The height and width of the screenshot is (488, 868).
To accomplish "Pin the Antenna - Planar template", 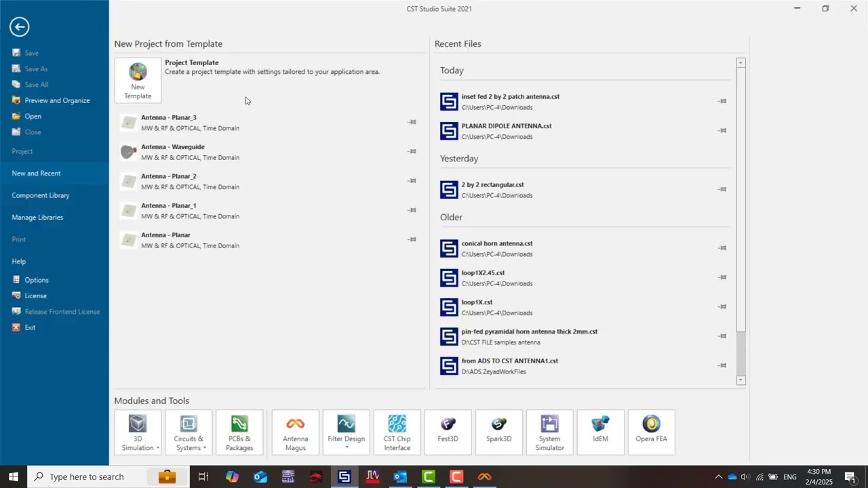I will [x=412, y=239].
